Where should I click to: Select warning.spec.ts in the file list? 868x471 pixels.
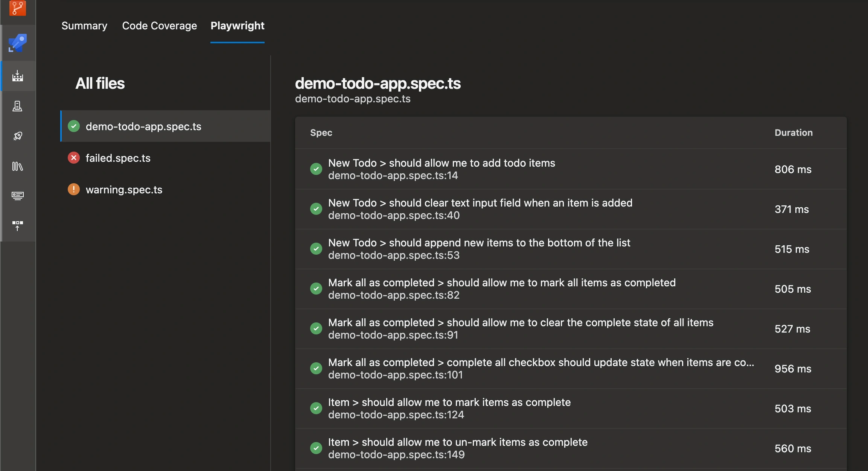pyautogui.click(x=166, y=189)
